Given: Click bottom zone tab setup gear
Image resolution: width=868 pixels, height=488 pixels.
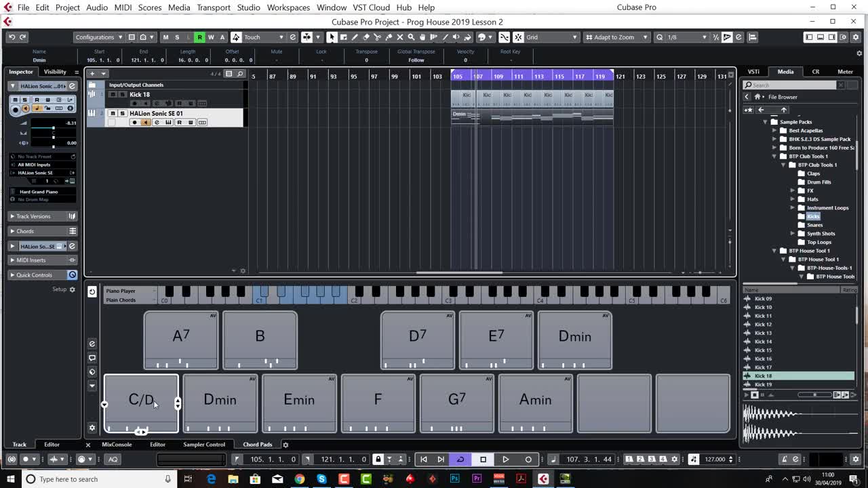Looking at the screenshot, I should tap(285, 445).
